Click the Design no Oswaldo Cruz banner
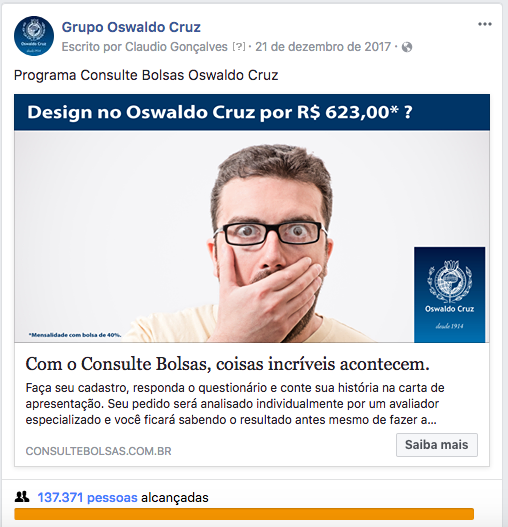The width and height of the screenshot is (508, 527). (x=252, y=112)
